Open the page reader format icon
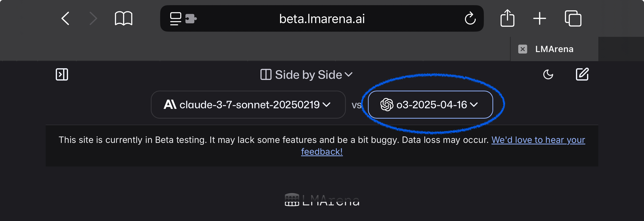The height and width of the screenshot is (221, 644). coord(176,19)
